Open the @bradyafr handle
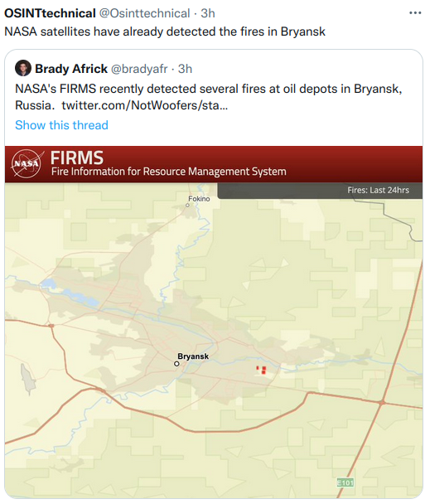Image resolution: width=425 pixels, height=504 pixels. click(x=139, y=69)
